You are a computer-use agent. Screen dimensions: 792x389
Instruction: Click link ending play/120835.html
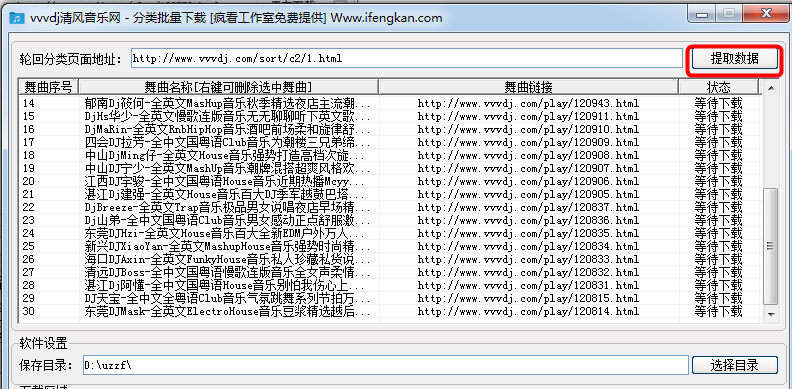tap(528, 233)
